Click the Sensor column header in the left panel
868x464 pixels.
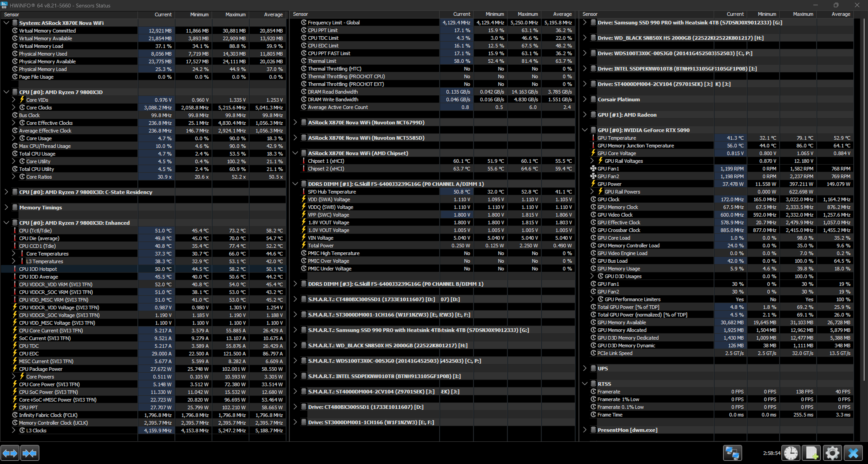point(69,14)
